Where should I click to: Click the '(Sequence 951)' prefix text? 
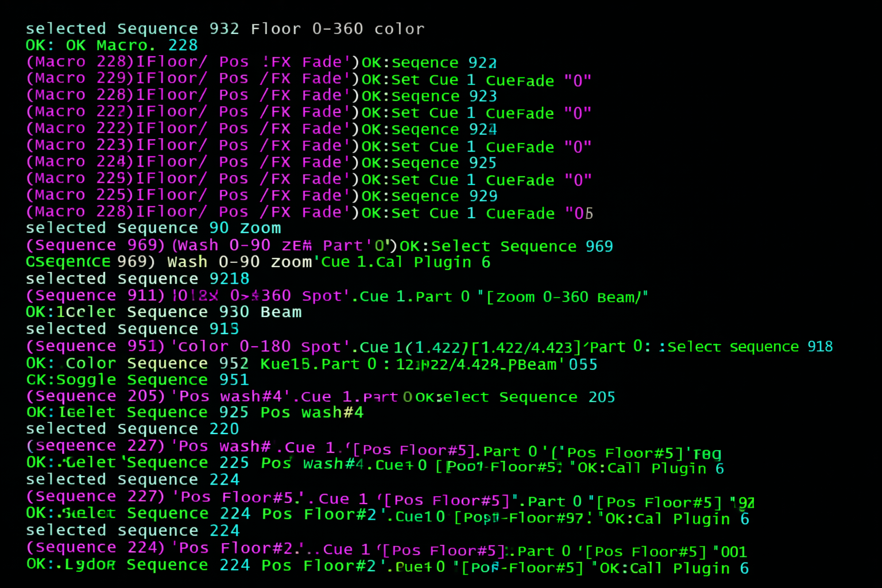coord(96,346)
